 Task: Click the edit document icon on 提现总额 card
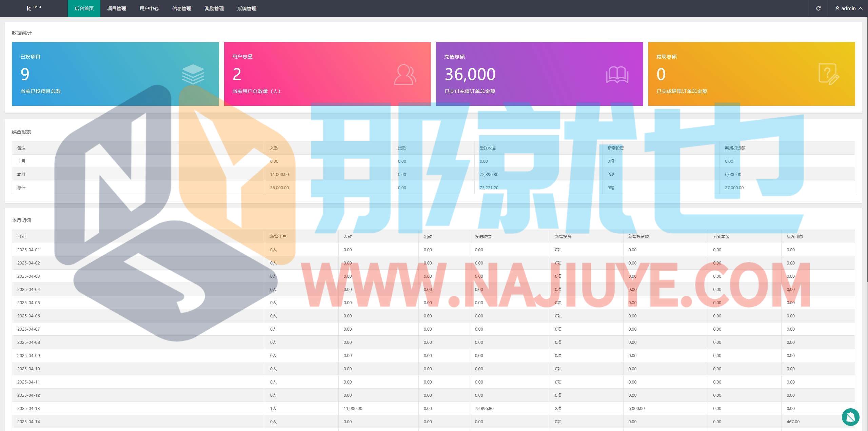tap(828, 74)
